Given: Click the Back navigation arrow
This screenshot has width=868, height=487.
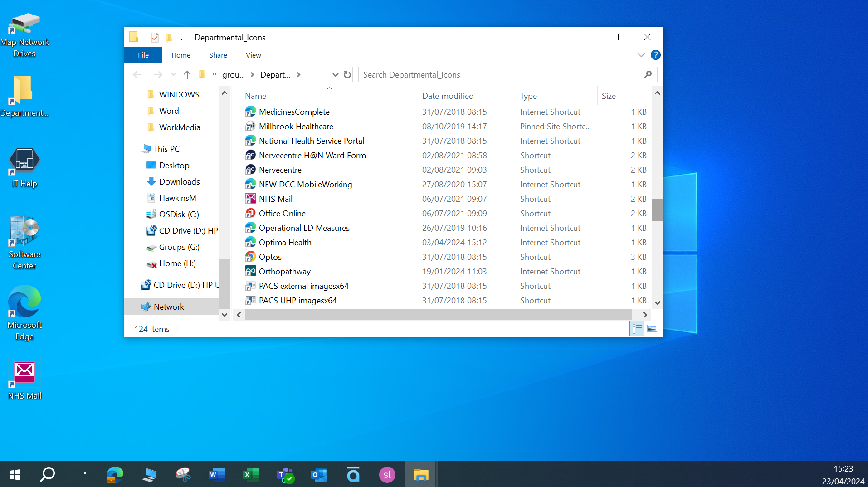Looking at the screenshot, I should click(x=137, y=75).
